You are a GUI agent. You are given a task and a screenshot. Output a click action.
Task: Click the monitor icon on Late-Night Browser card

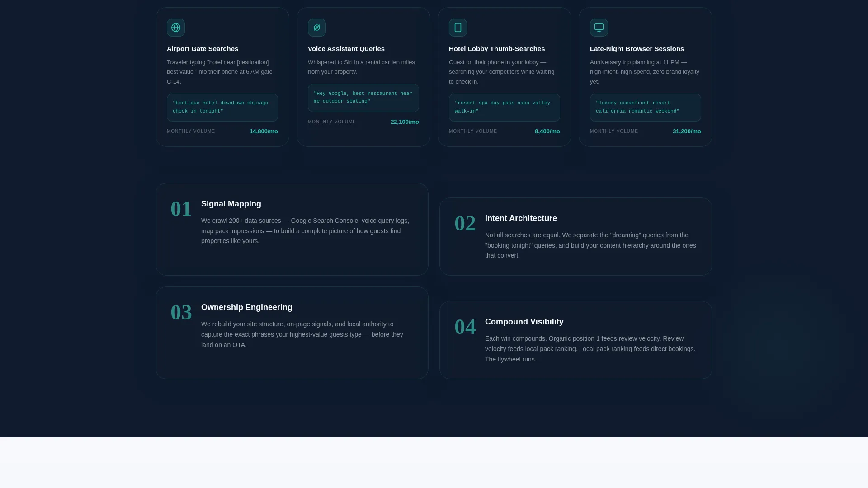tap(599, 28)
